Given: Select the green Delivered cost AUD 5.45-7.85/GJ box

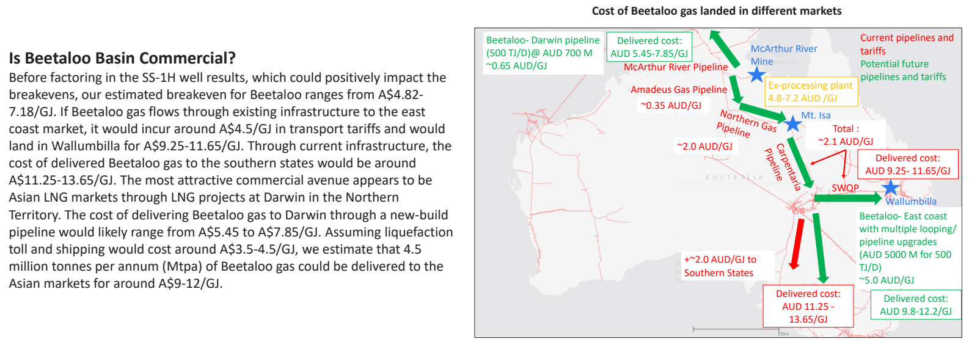Looking at the screenshot, I should 649,47.
